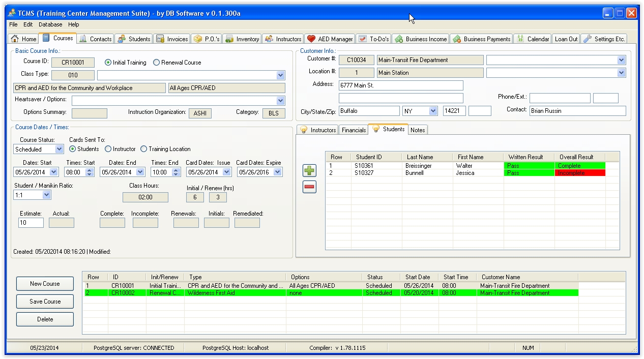Click the Estimate input field

(x=31, y=223)
